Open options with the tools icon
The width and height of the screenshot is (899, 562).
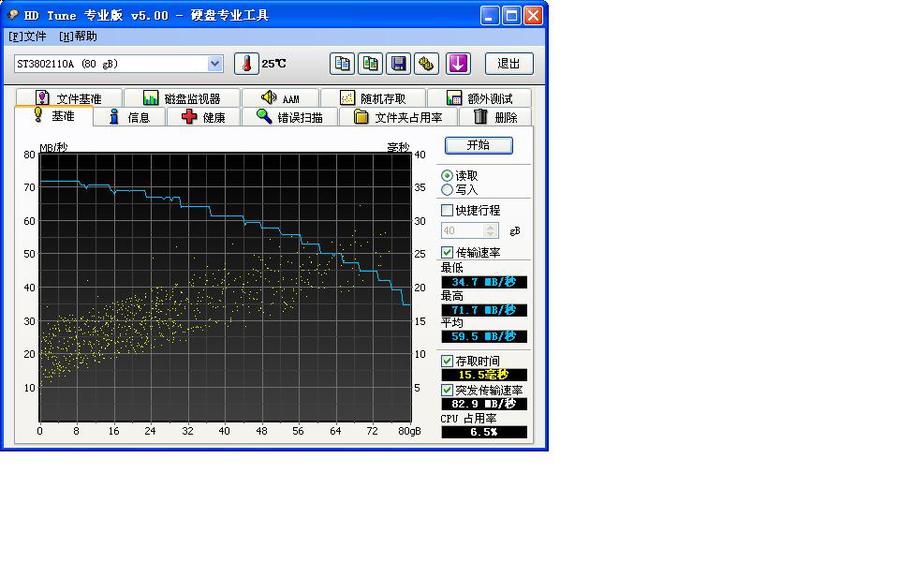coord(427,63)
